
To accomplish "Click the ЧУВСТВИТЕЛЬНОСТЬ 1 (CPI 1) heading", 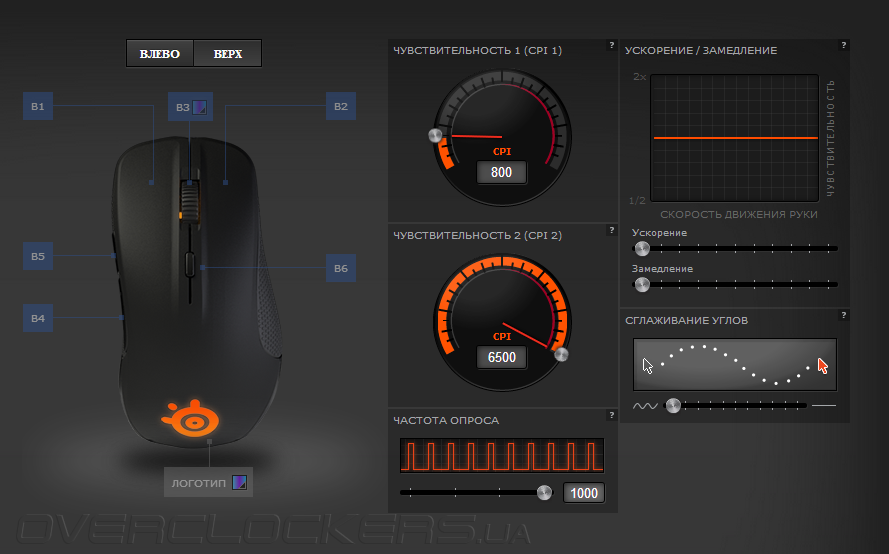I will coord(477,50).
